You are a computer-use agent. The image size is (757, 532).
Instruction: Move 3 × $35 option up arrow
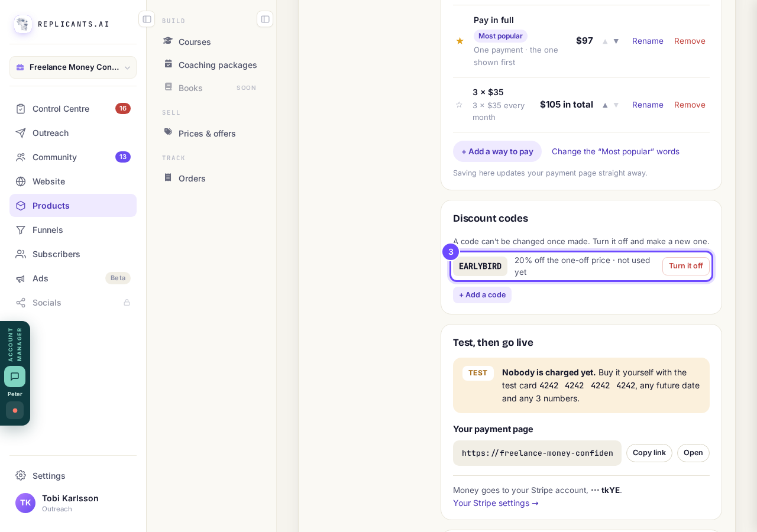(605, 105)
